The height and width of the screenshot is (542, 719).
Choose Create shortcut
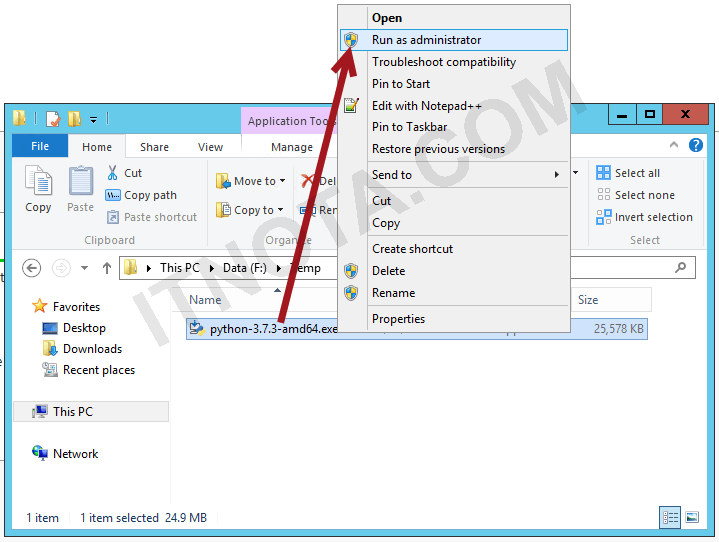click(x=454, y=249)
